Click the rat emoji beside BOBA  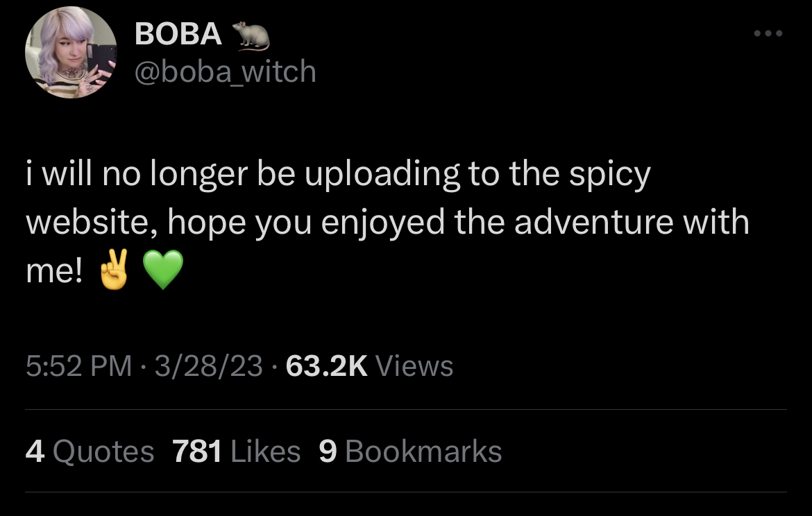pyautogui.click(x=251, y=35)
